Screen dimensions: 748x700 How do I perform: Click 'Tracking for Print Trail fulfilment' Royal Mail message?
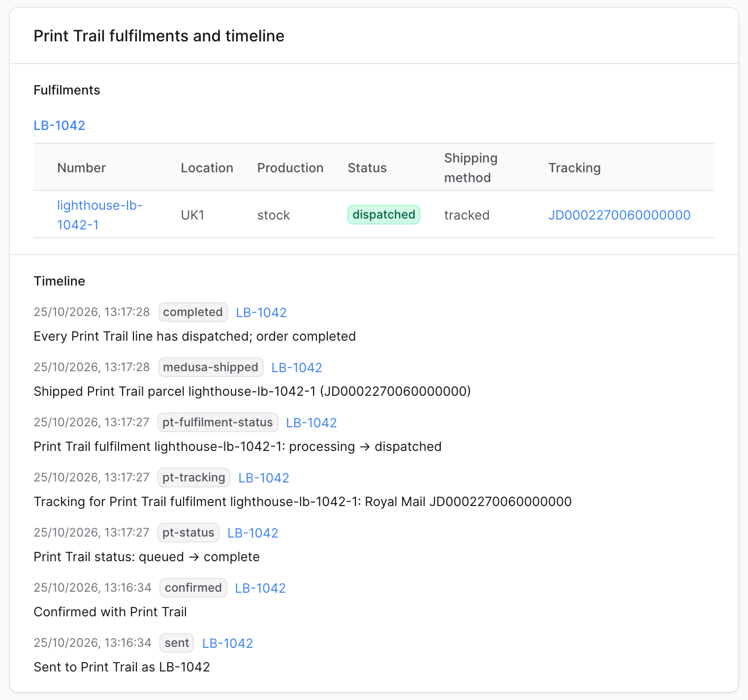pos(303,502)
